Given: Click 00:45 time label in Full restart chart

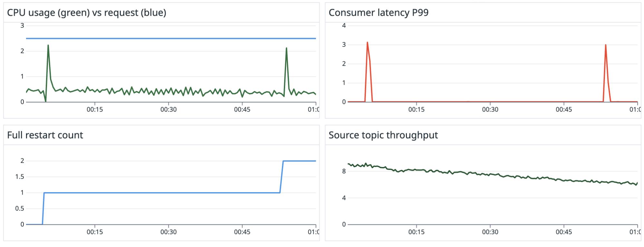Looking at the screenshot, I should coord(242,232).
